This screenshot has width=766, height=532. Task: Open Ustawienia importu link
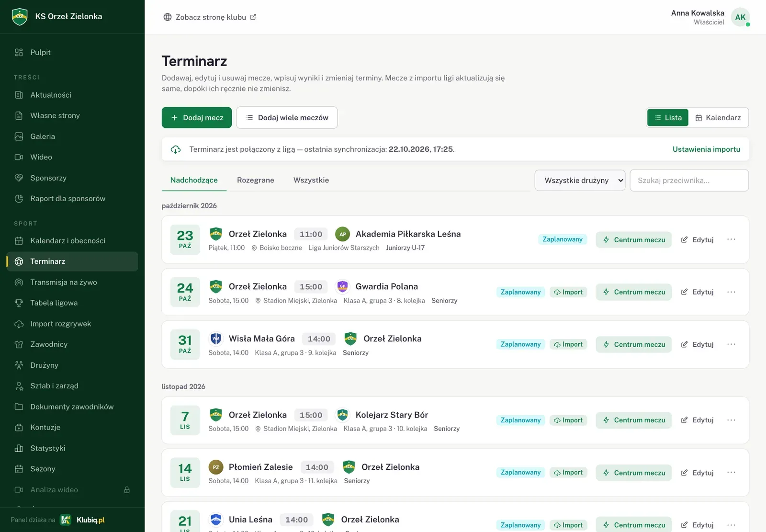point(706,149)
